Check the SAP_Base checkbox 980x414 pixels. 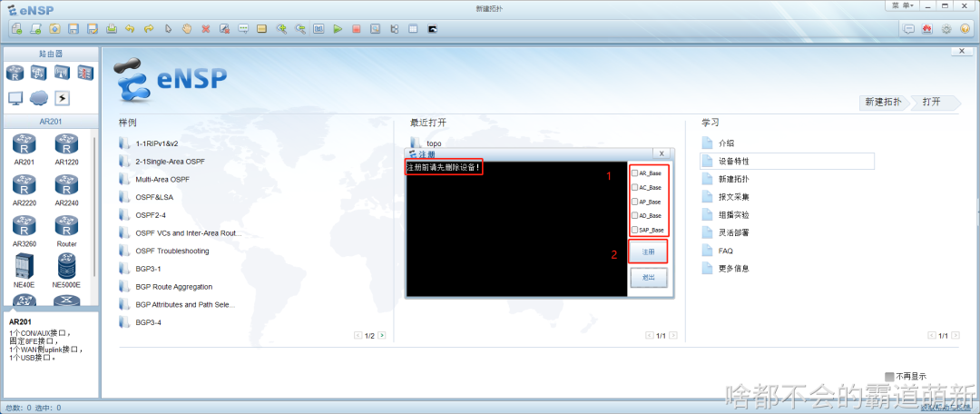pyautogui.click(x=635, y=230)
